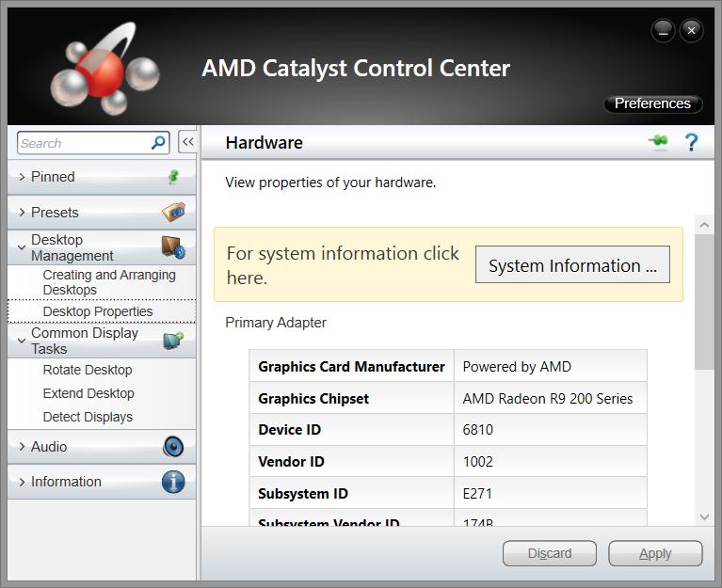The width and height of the screenshot is (722, 588).
Task: Click the Graphics Card Manufacturer label
Action: coord(351,367)
